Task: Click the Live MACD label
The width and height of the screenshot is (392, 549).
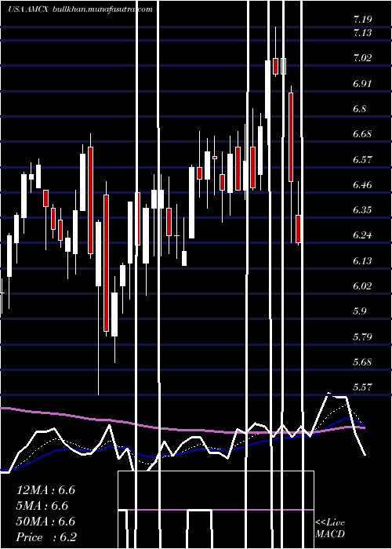Action: [x=330, y=528]
